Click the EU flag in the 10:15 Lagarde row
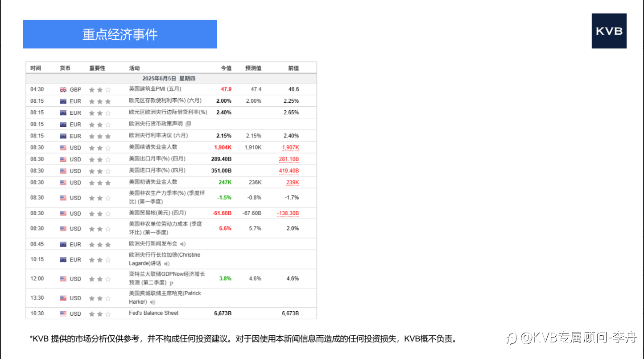 coord(63,260)
